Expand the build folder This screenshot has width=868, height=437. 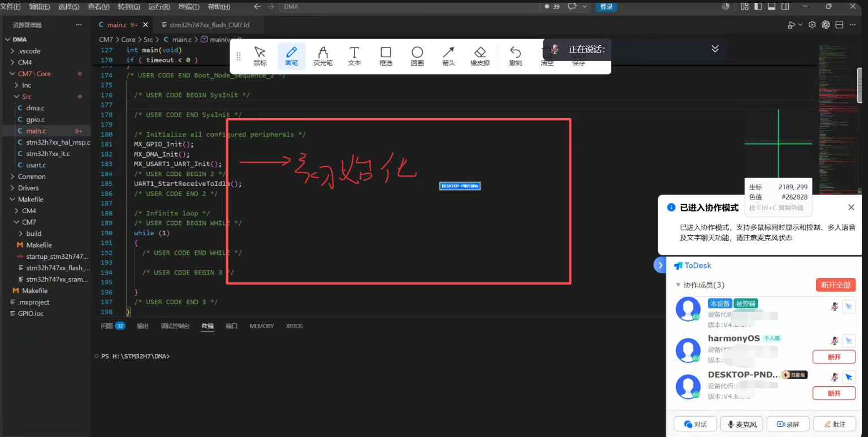pos(34,233)
